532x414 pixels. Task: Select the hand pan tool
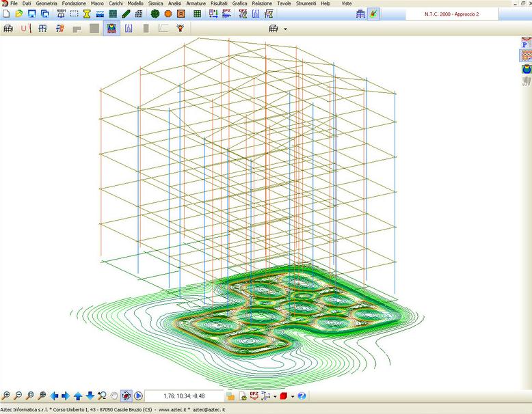click(114, 396)
